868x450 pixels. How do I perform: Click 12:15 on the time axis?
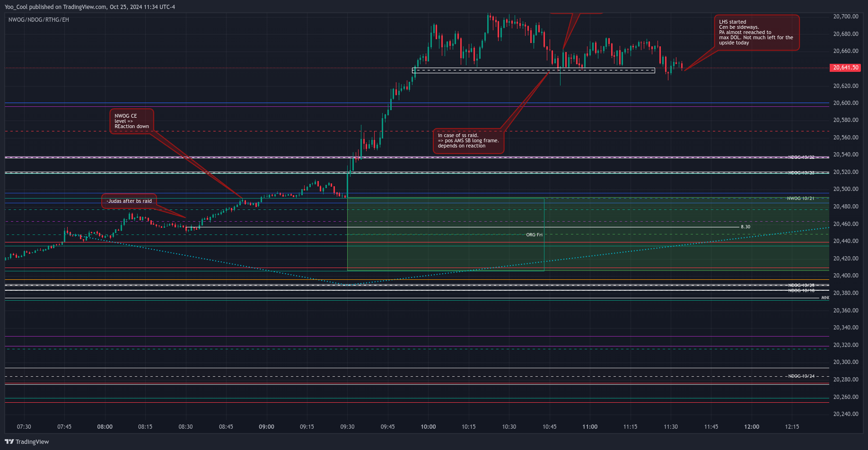click(x=792, y=427)
